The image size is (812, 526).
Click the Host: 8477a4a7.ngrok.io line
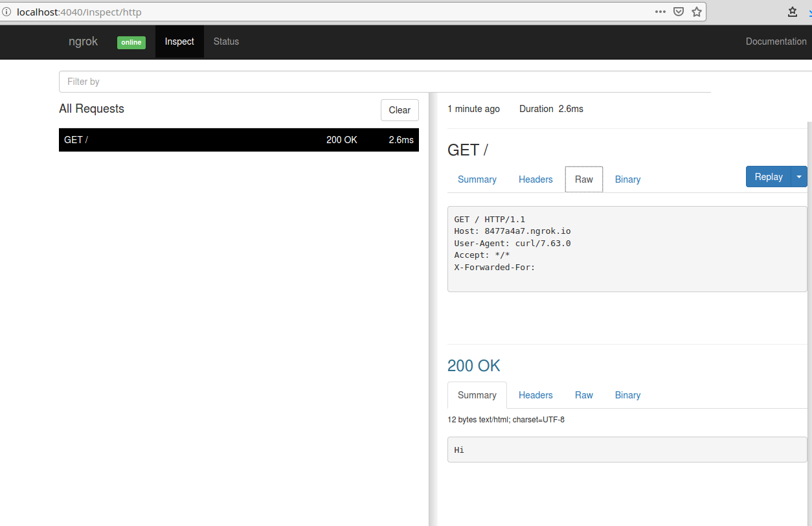[x=512, y=231]
